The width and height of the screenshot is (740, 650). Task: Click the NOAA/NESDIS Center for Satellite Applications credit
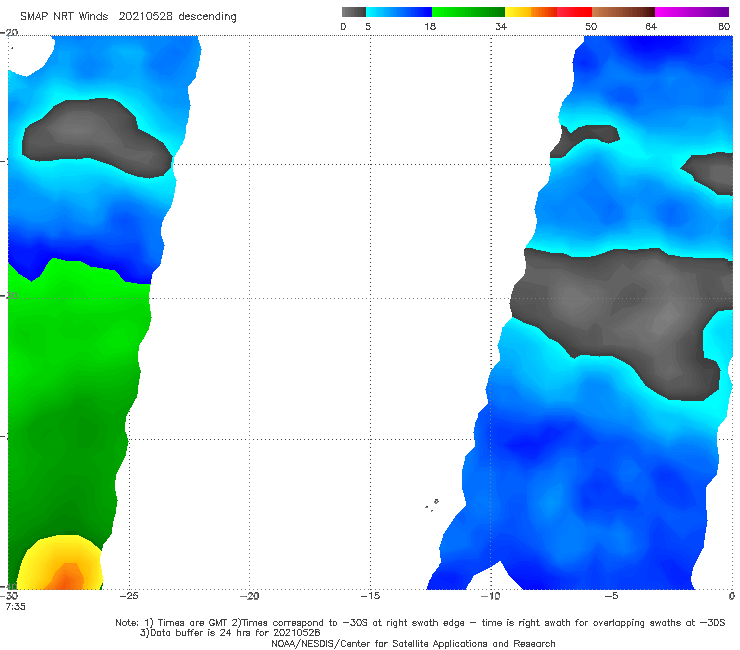tap(413, 643)
